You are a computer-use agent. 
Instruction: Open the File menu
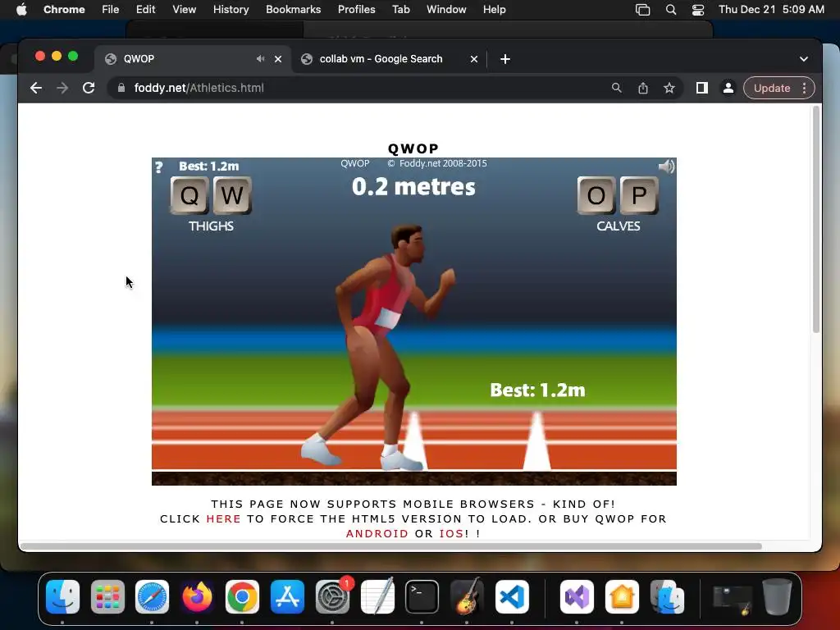[x=111, y=10]
